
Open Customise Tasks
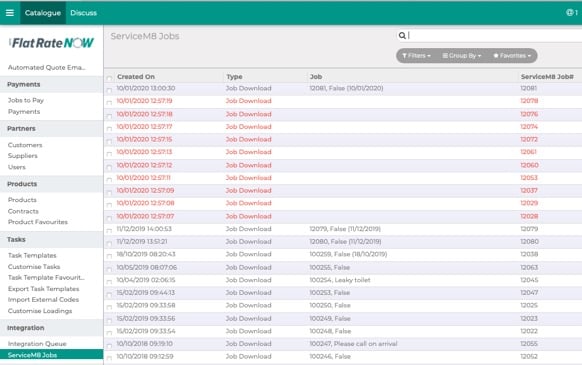(34, 267)
